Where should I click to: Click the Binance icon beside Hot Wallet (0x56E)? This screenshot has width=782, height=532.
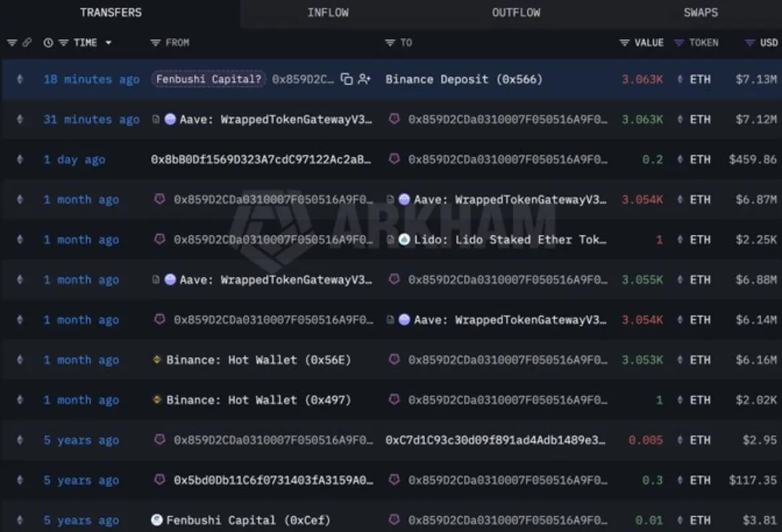point(157,360)
